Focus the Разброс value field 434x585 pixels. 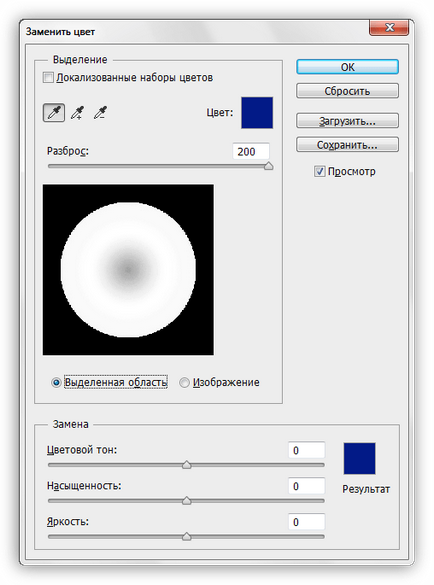pos(251,151)
